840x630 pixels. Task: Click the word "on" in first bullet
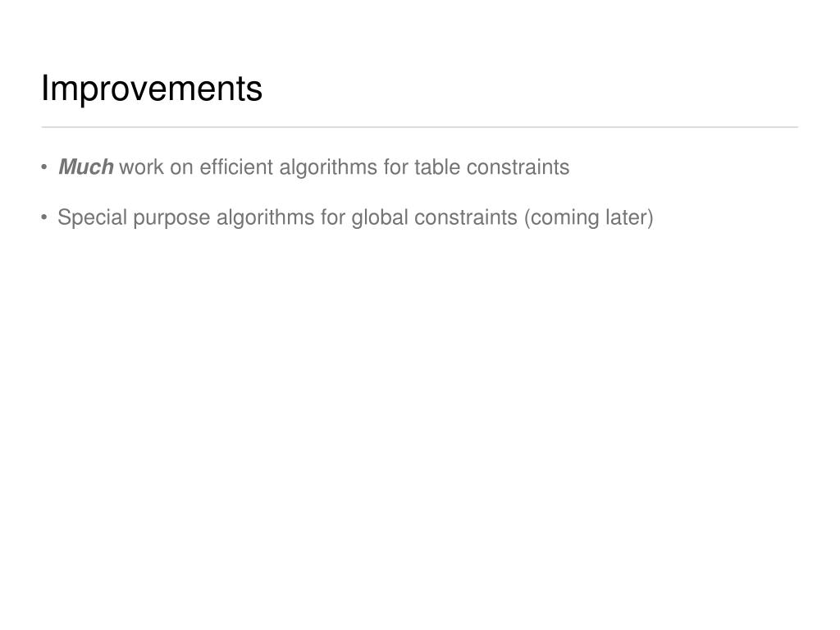point(181,169)
